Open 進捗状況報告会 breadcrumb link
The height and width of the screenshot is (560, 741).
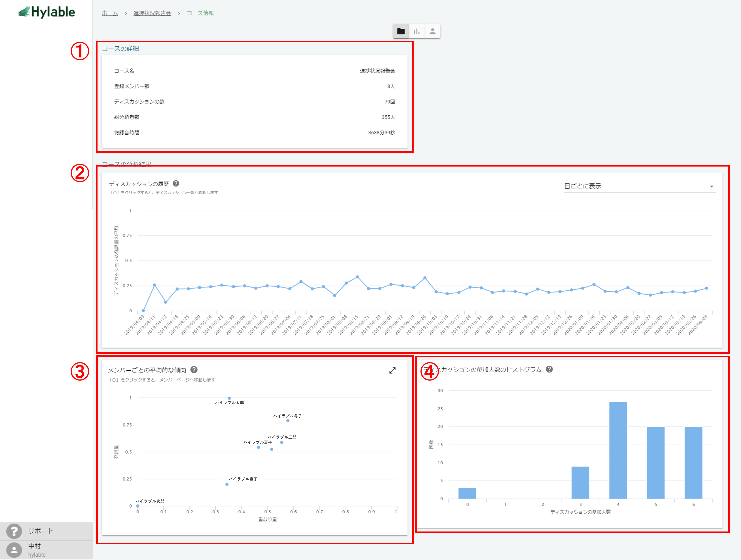coord(152,13)
